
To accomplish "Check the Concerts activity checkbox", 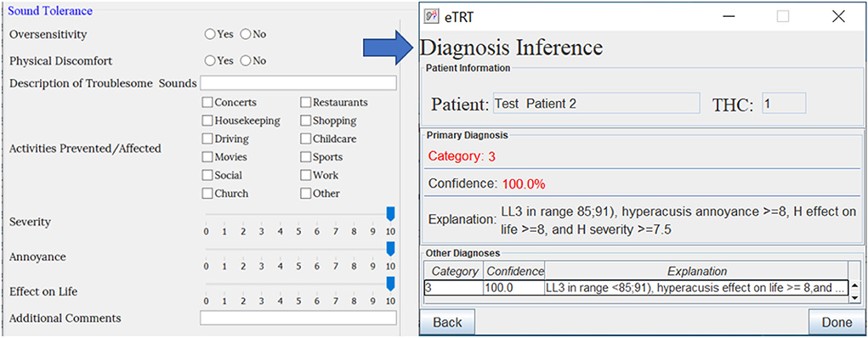I will coord(207,103).
